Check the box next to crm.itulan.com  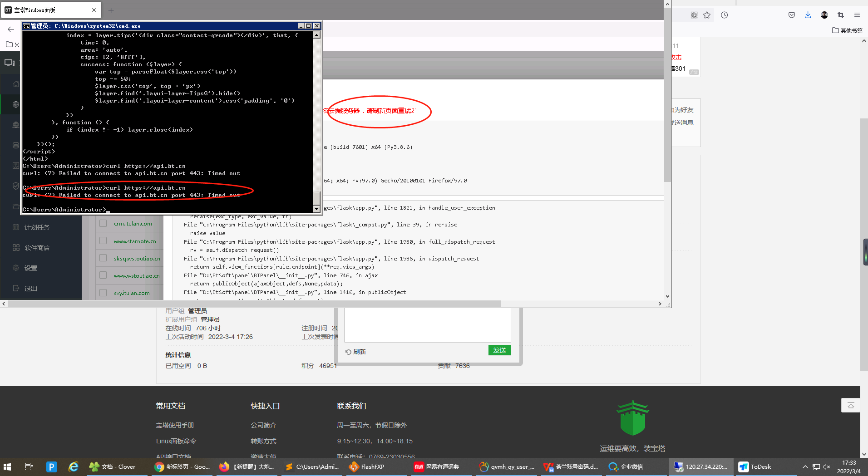tap(103, 223)
